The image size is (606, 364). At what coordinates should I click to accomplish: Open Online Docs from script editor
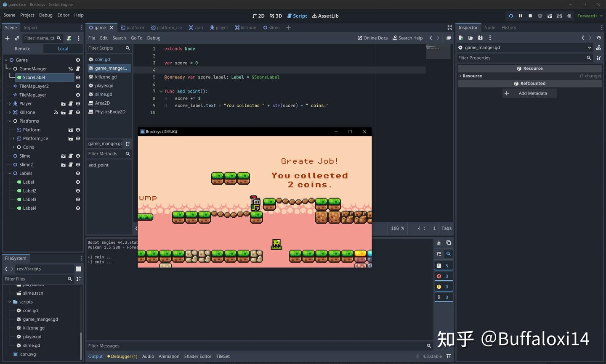pos(372,38)
